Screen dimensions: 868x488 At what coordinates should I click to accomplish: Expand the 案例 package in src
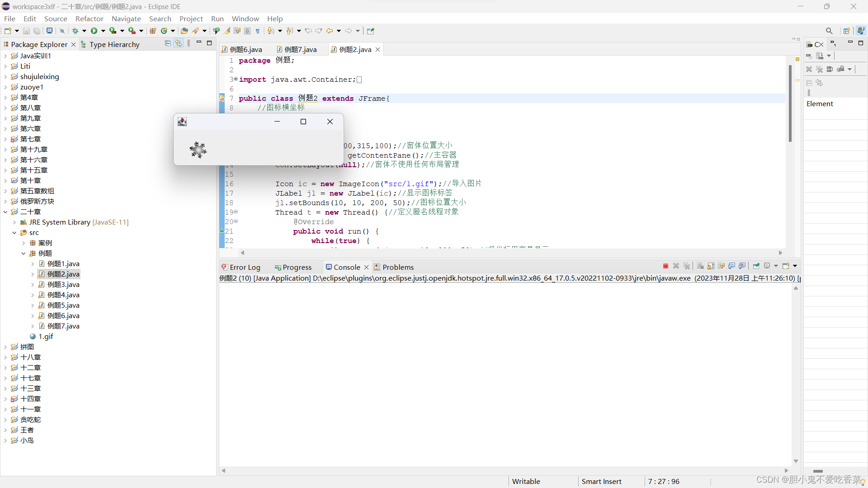point(24,243)
